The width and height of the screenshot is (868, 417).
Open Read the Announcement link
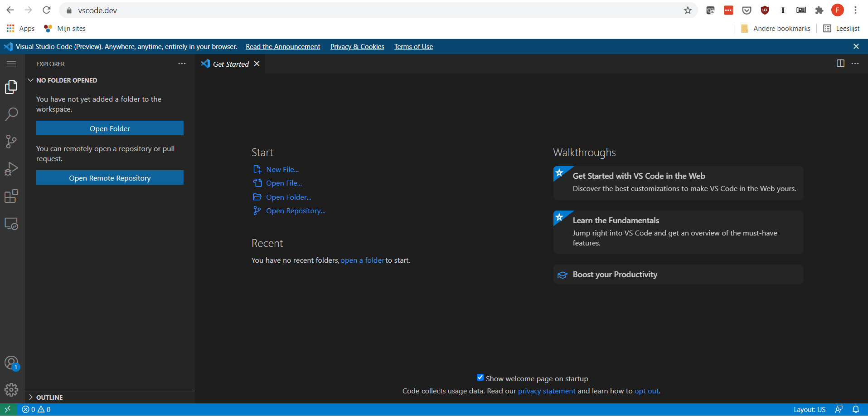pos(283,46)
